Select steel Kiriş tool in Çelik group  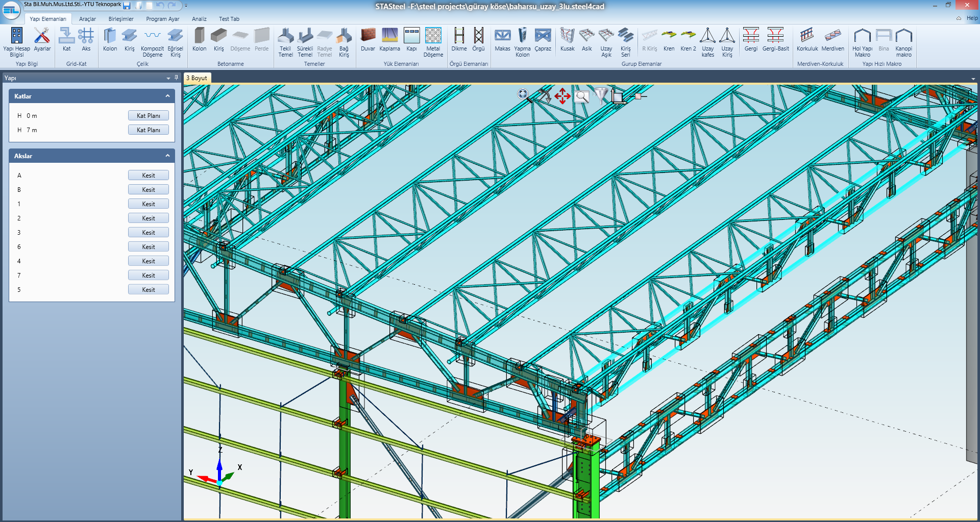(x=129, y=40)
